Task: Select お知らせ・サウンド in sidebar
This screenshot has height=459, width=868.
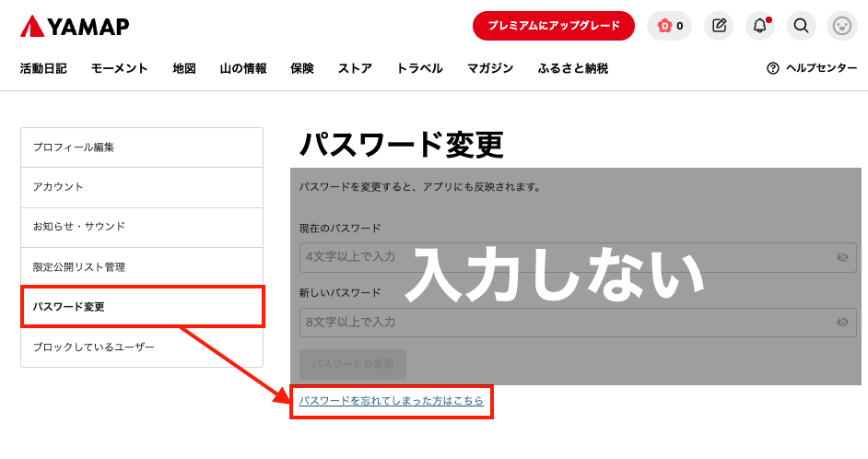Action: [x=142, y=227]
